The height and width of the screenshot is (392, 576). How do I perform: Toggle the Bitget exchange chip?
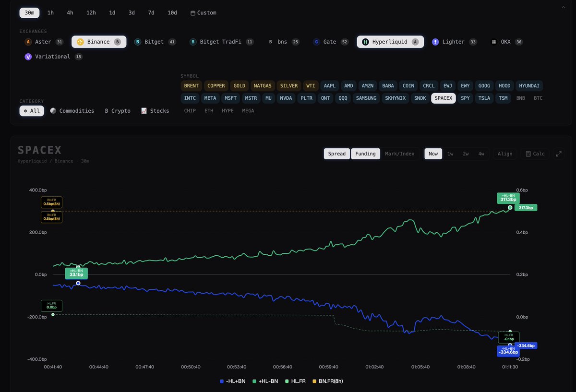[x=155, y=42]
